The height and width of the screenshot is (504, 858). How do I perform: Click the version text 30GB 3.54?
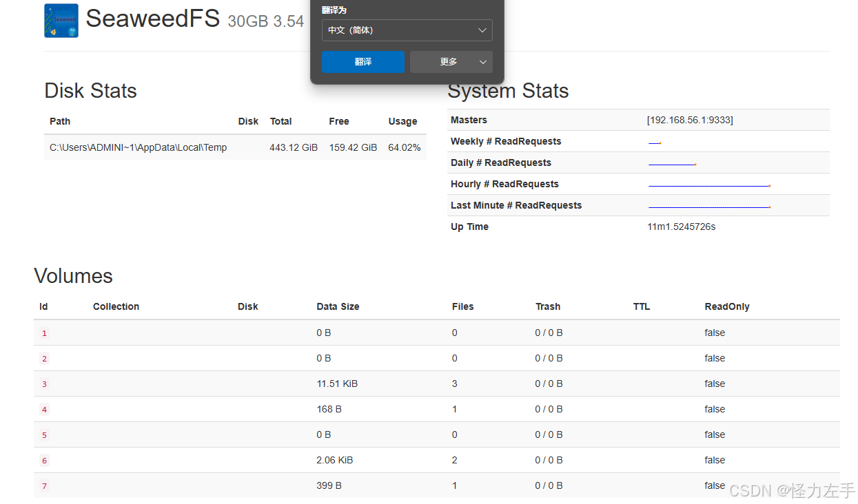coord(266,21)
